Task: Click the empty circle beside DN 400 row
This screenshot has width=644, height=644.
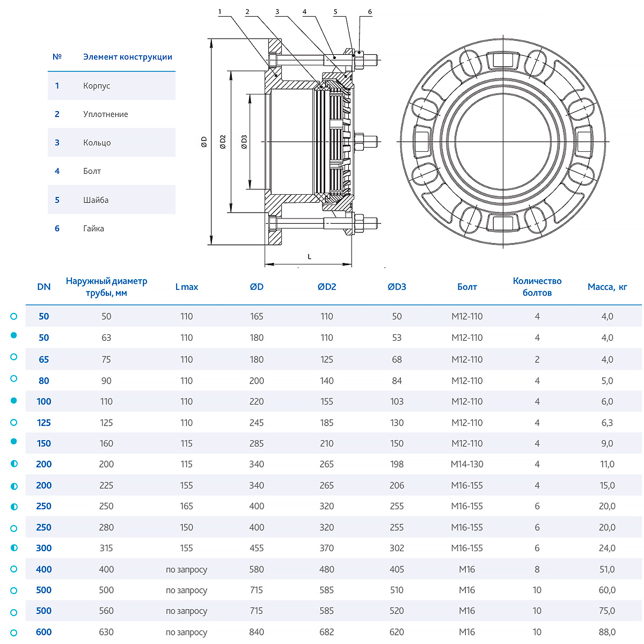Action: click(14, 569)
